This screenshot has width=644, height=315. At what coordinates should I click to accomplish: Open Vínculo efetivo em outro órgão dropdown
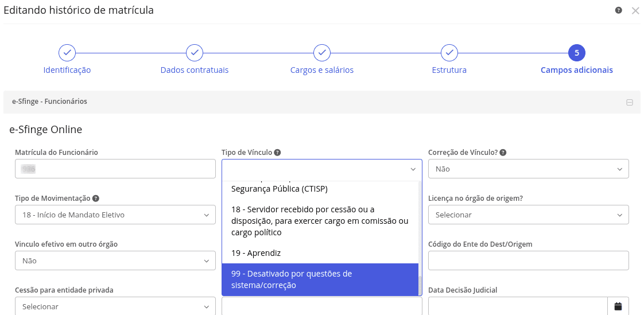[x=115, y=261]
